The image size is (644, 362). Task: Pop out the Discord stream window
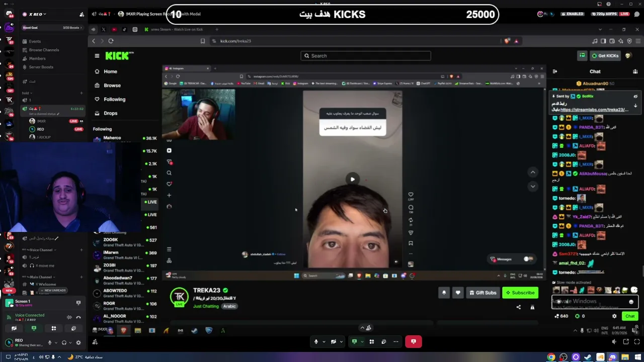coord(626,342)
